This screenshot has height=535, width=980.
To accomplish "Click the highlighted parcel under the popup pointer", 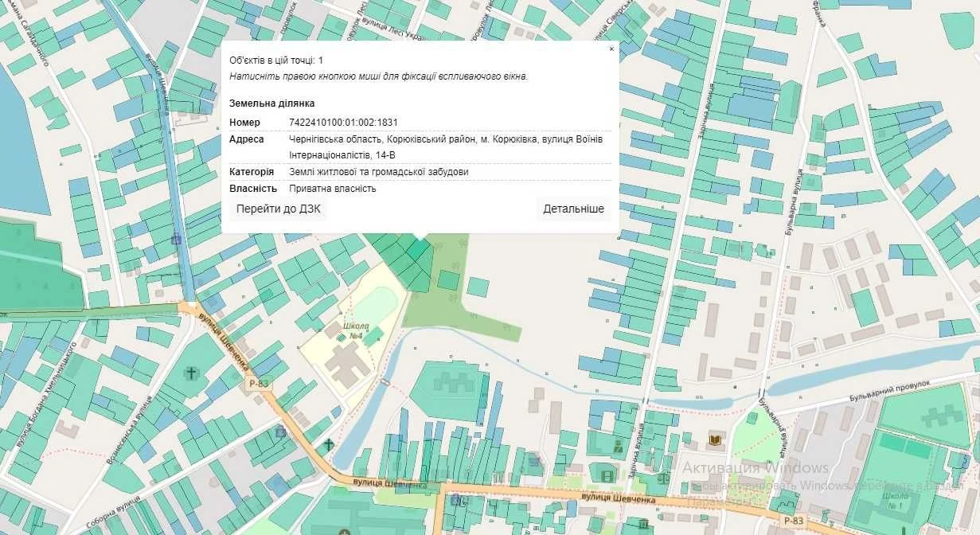I will coord(418,252).
